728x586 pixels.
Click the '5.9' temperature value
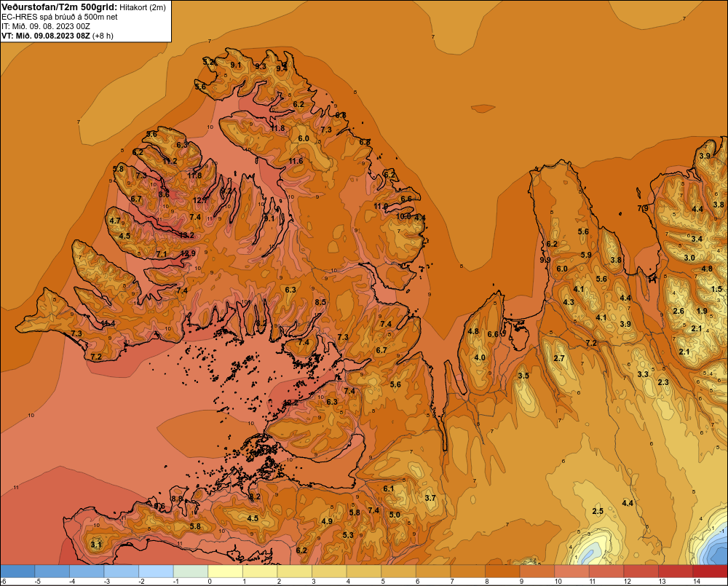click(x=586, y=255)
